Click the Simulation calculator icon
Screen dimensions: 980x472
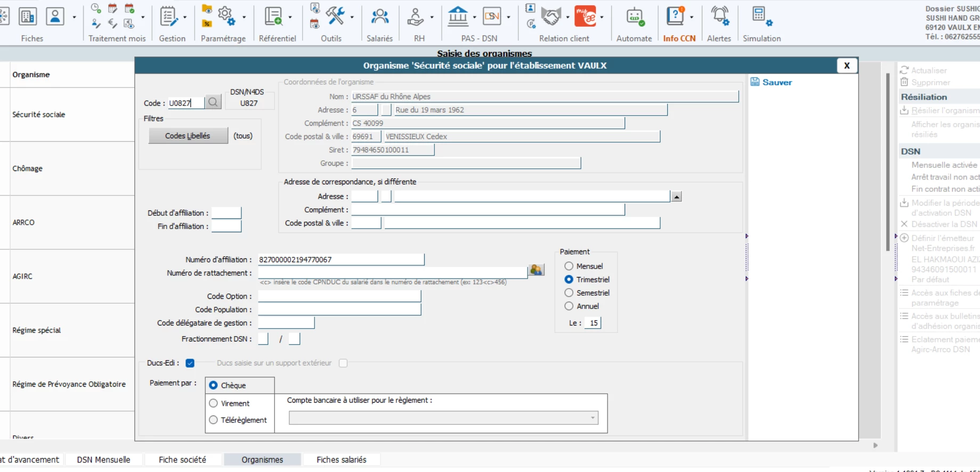(760, 17)
